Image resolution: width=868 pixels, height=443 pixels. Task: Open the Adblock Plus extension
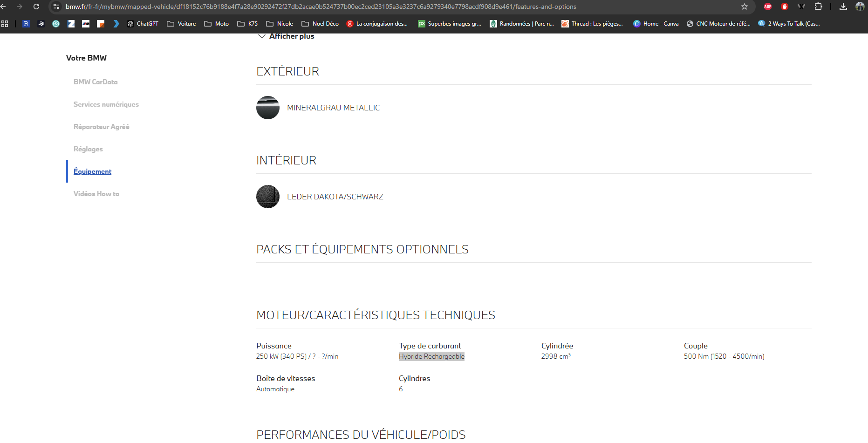click(x=768, y=7)
